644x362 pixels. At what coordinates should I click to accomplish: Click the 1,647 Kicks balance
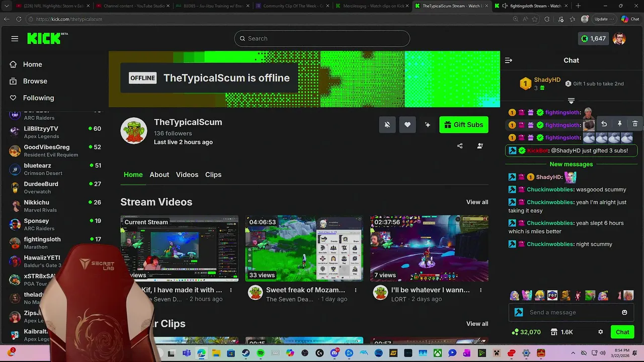pos(594,39)
